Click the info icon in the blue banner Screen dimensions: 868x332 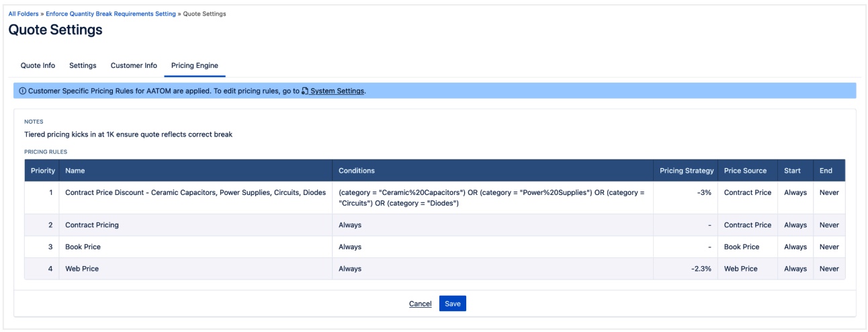[23, 91]
